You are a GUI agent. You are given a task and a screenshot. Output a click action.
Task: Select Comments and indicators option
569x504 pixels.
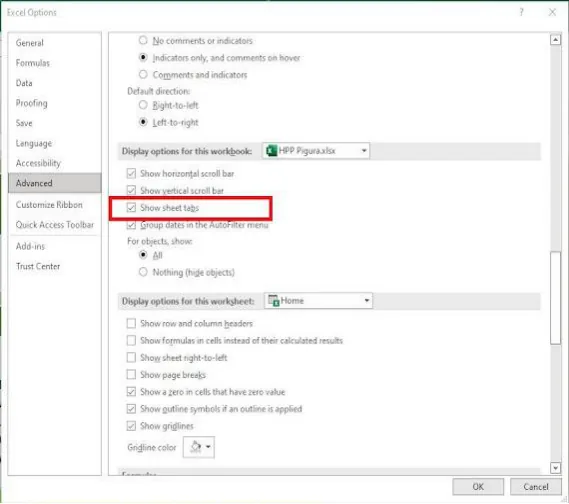pyautogui.click(x=143, y=74)
